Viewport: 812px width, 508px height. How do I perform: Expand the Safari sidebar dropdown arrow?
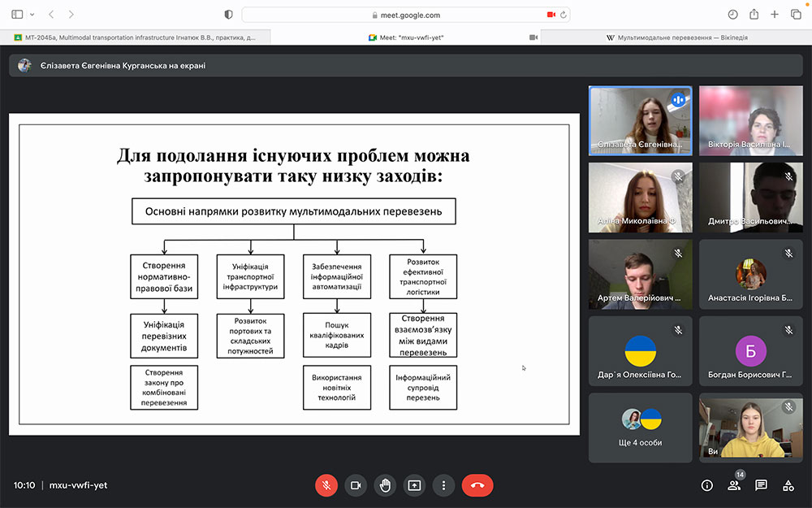32,15
